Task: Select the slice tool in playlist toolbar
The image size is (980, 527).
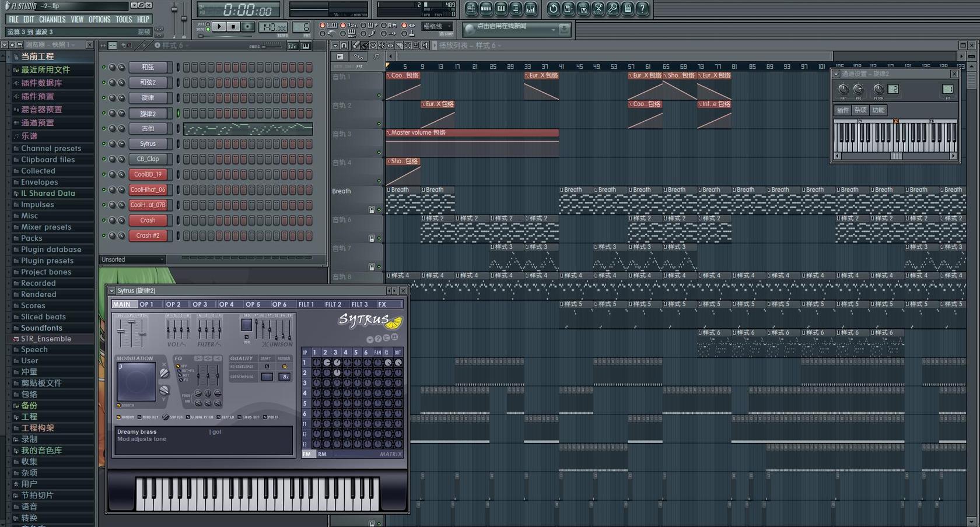Action: [x=399, y=45]
